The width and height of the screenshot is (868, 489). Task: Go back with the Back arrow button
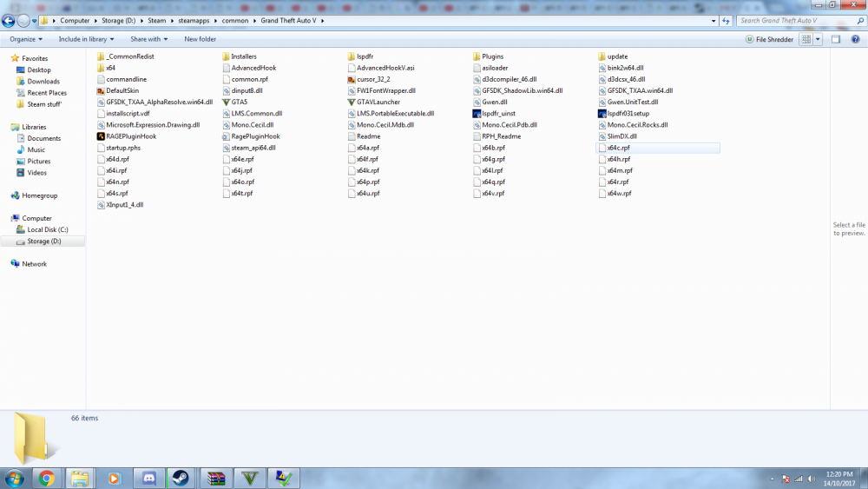tap(9, 21)
